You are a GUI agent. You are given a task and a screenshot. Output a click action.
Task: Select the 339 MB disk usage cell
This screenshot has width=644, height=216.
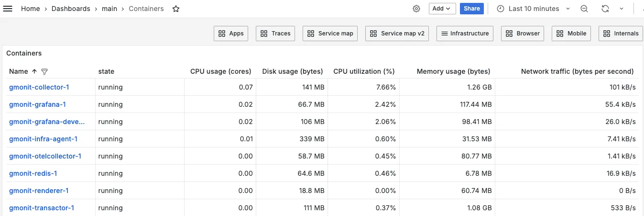[292, 139]
